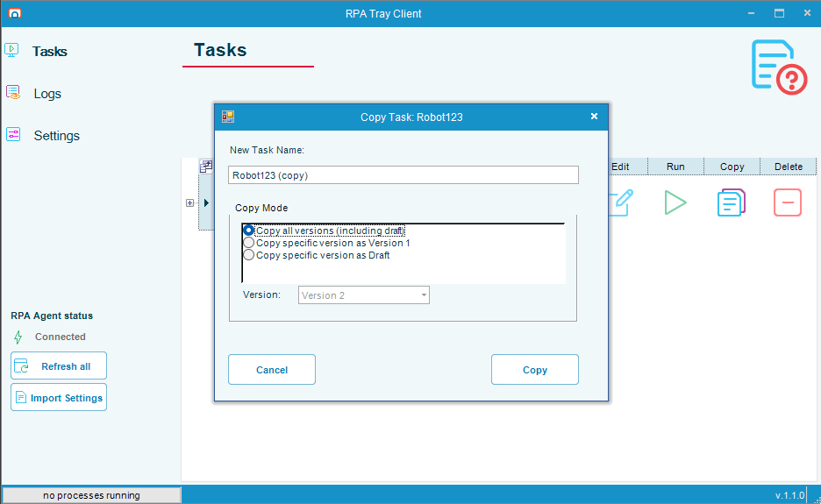
Task: Click the RPA Tray Client app icon in title bar
Action: [x=15, y=13]
